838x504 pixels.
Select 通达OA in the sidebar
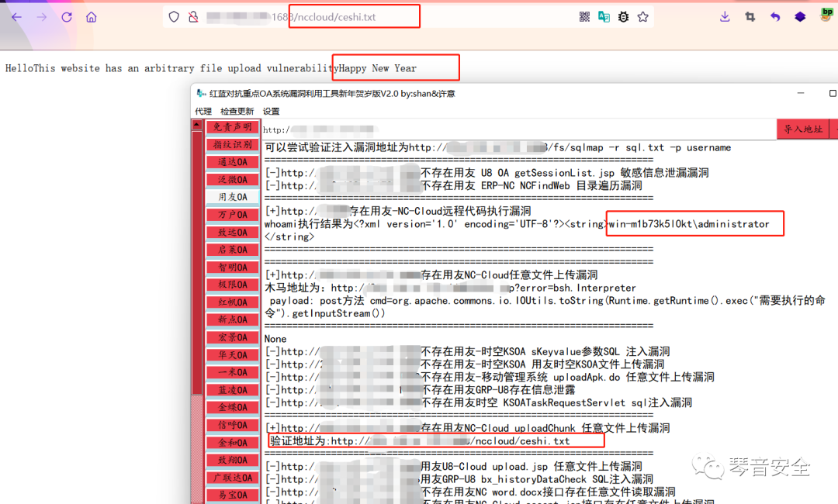233,162
